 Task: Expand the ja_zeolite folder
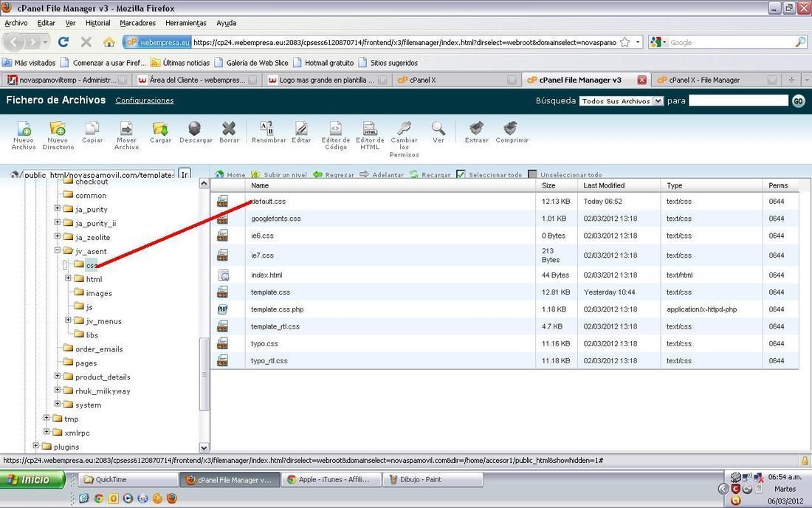[58, 236]
